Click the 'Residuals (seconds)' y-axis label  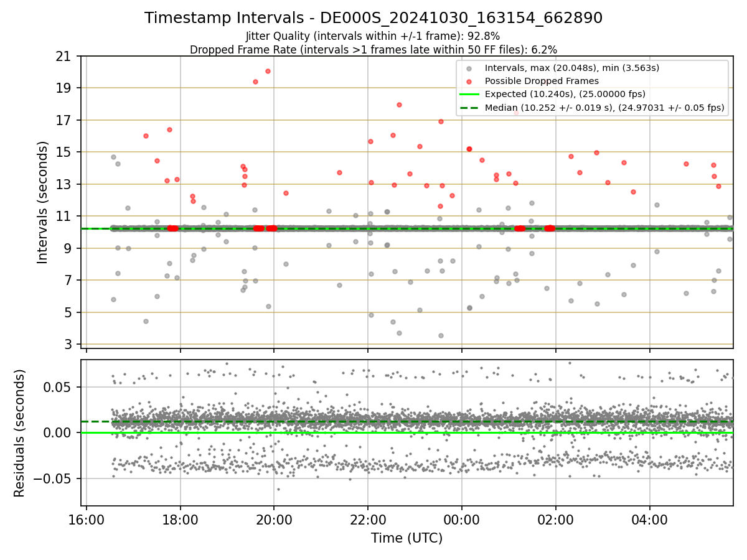click(19, 433)
